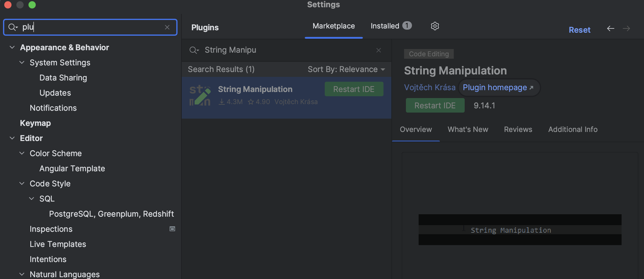Open the Reviews tab

518,130
